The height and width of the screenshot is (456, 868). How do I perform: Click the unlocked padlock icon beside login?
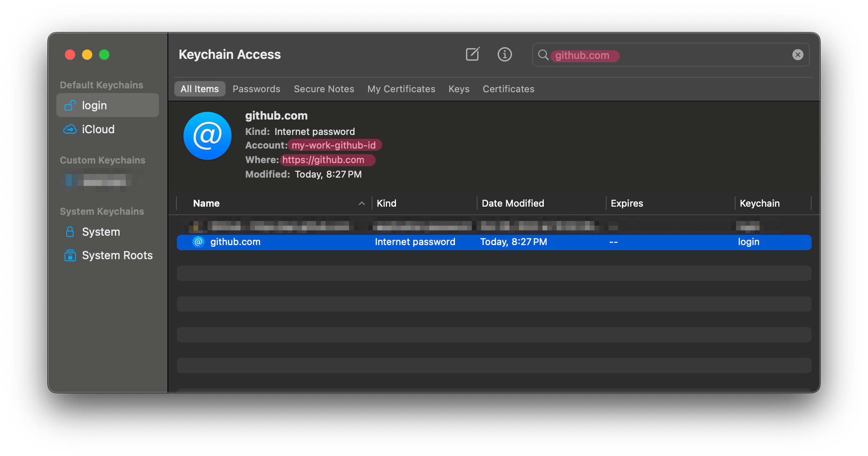pyautogui.click(x=70, y=105)
